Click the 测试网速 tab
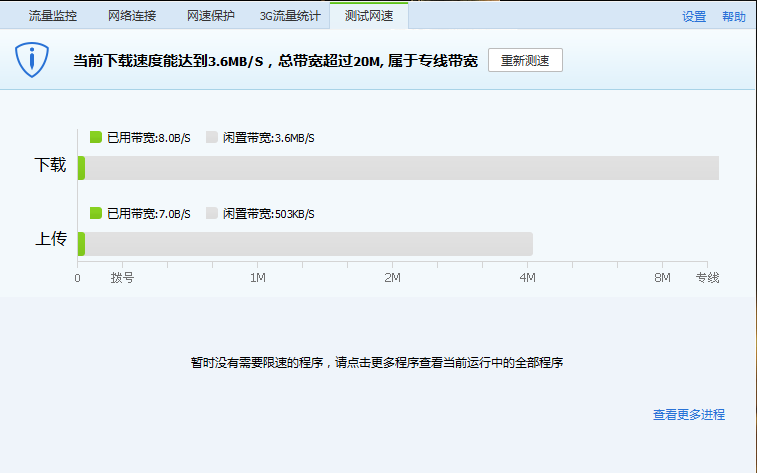This screenshot has width=757, height=473. 369,16
